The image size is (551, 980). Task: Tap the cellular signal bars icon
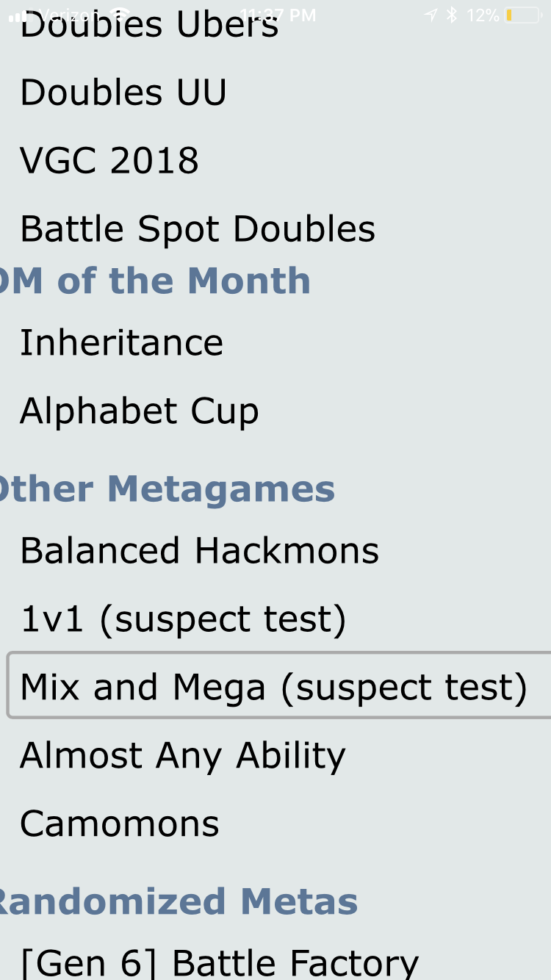click(x=20, y=15)
